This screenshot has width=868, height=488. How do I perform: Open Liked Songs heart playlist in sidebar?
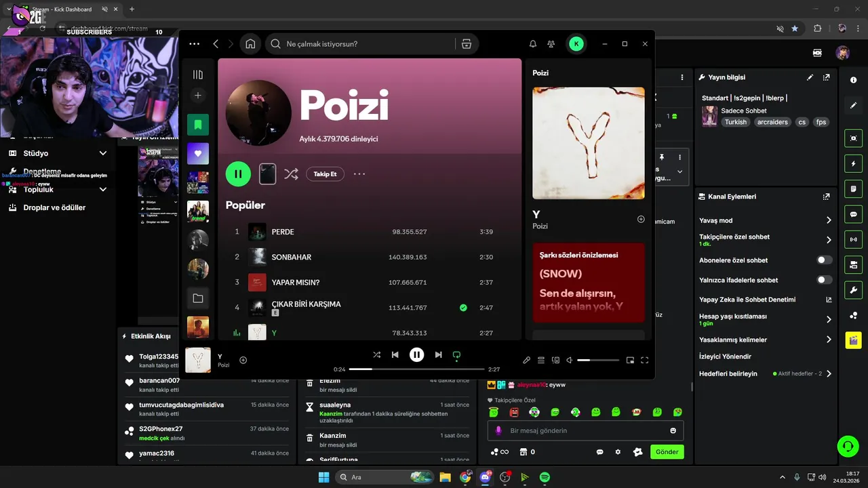[x=198, y=153]
